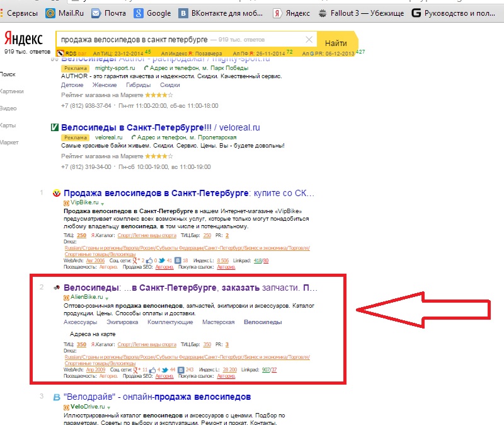Image resolution: width=504 pixels, height=425 pixels.
Task: Click the ТИЦ value 350 for AlienBike
Action: (x=82, y=344)
